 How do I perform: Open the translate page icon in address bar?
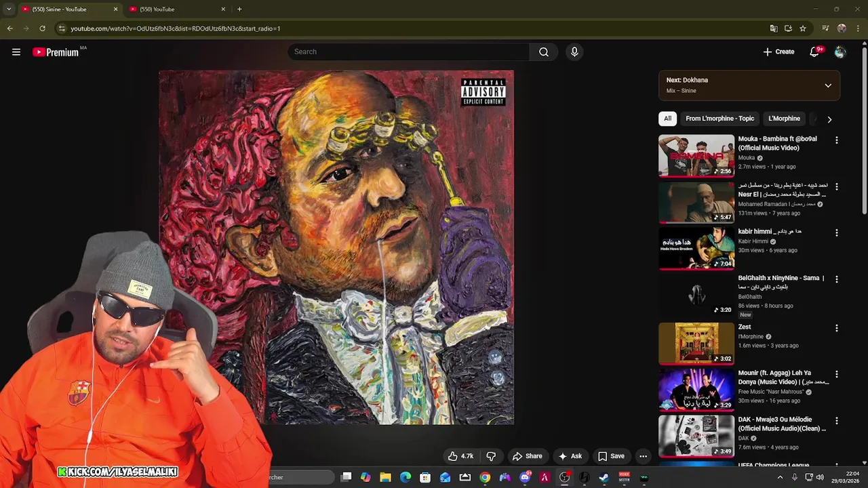(774, 28)
